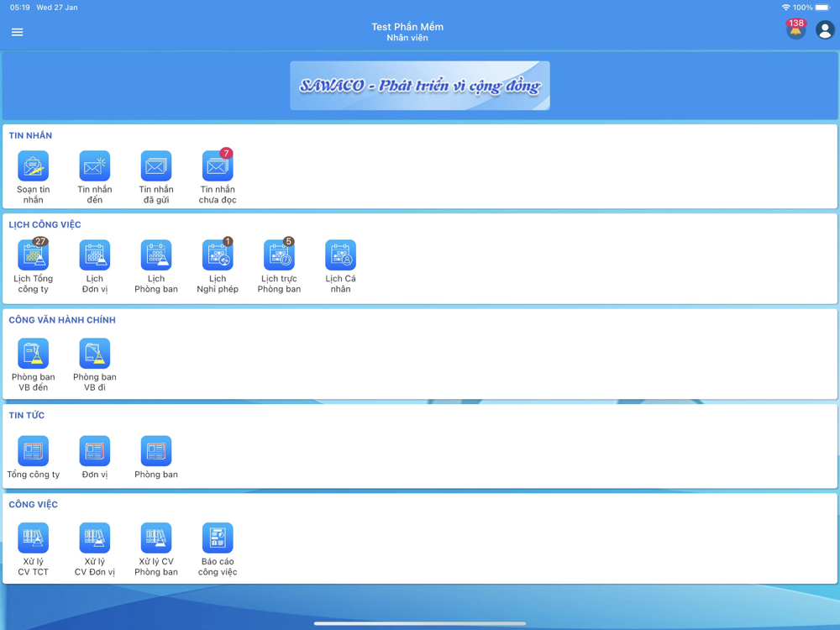
Task: Open Lịch Phòng ban calendar
Action: click(156, 255)
